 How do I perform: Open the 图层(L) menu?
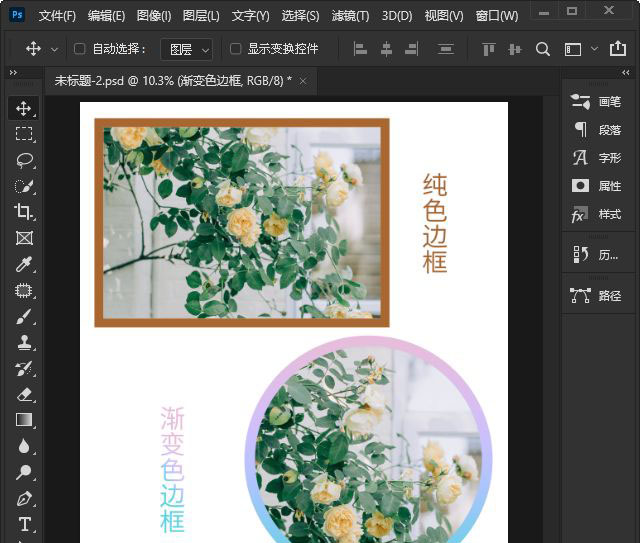[x=201, y=16]
